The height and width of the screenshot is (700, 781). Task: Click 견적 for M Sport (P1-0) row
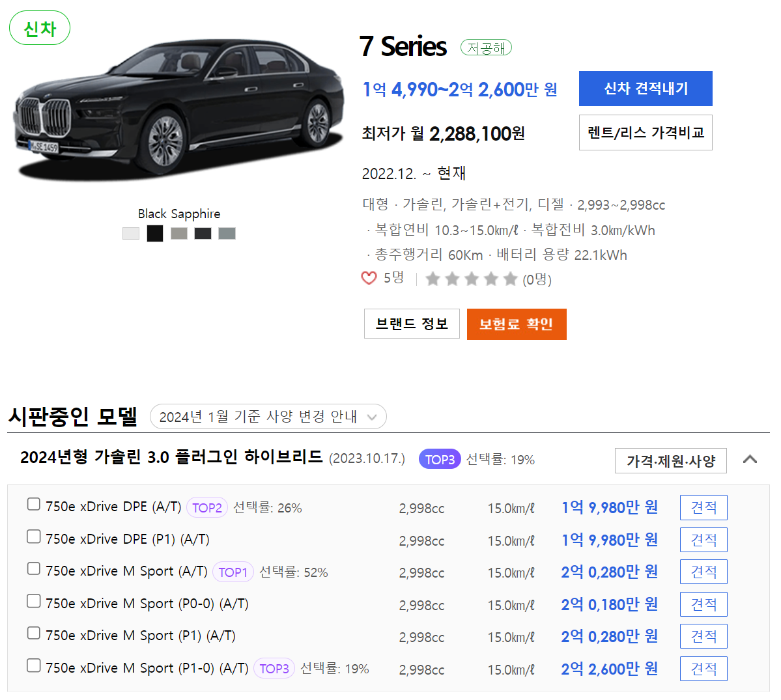point(703,669)
